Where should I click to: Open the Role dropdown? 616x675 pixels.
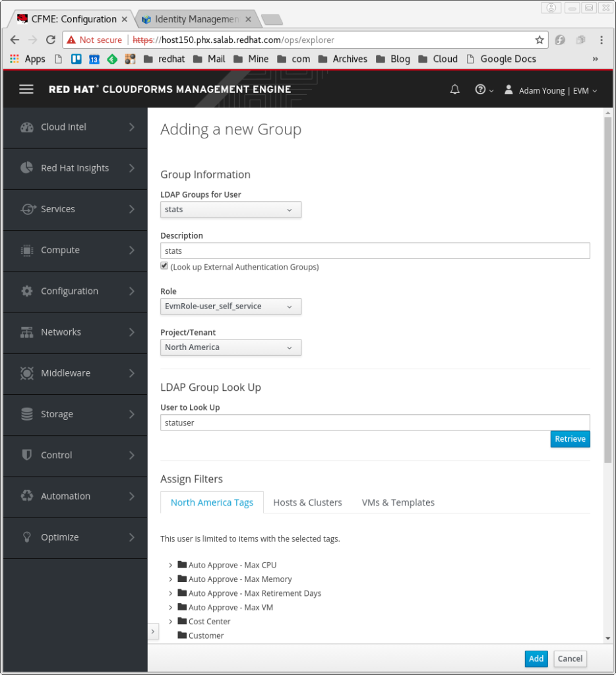pyautogui.click(x=230, y=307)
